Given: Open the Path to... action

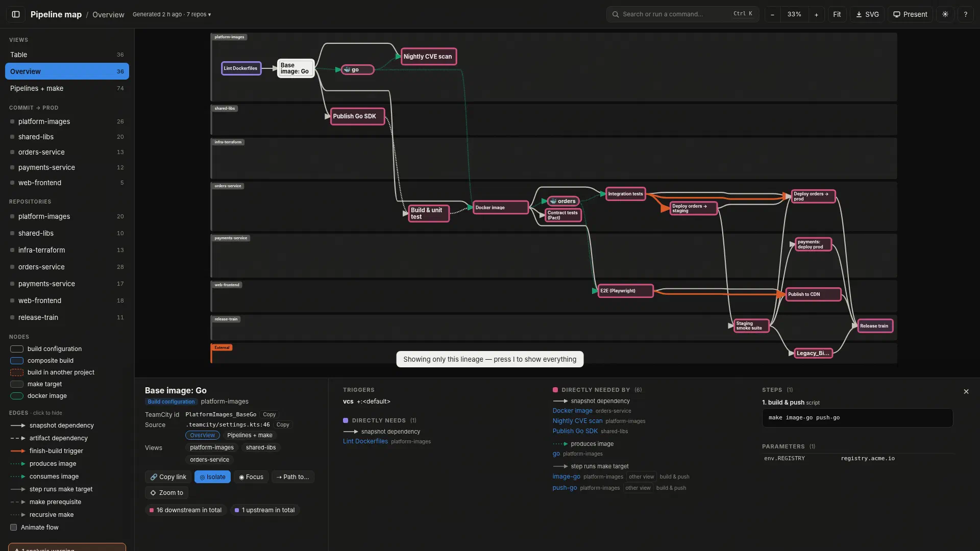Looking at the screenshot, I should 292,477.
